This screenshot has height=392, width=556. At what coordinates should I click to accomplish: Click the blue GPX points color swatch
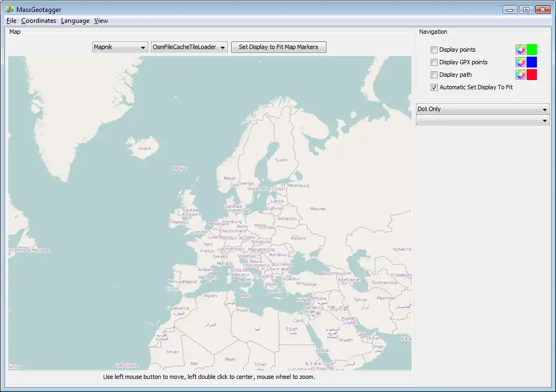click(531, 62)
